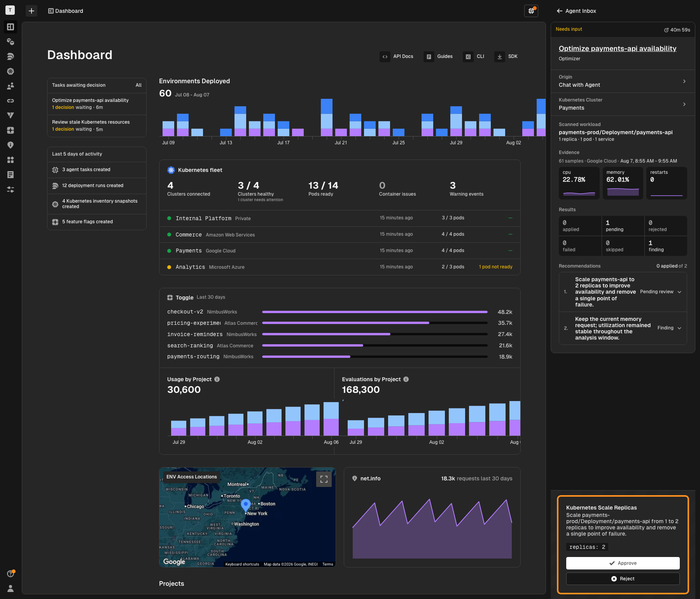Viewport: 700px width, 599px height.
Task: Expand the Kubernetes Cluster Payments row
Action: pyautogui.click(x=623, y=104)
